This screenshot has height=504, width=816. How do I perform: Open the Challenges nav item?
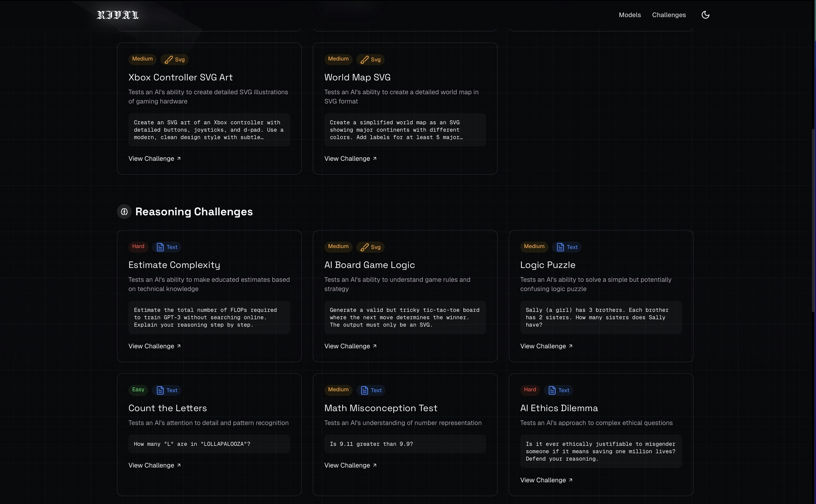tap(669, 15)
